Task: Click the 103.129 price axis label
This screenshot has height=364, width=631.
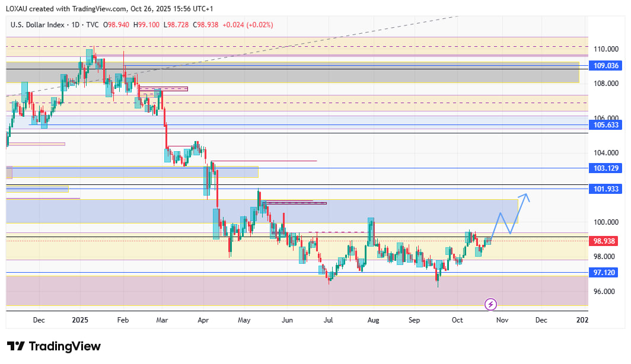Action: (605, 168)
